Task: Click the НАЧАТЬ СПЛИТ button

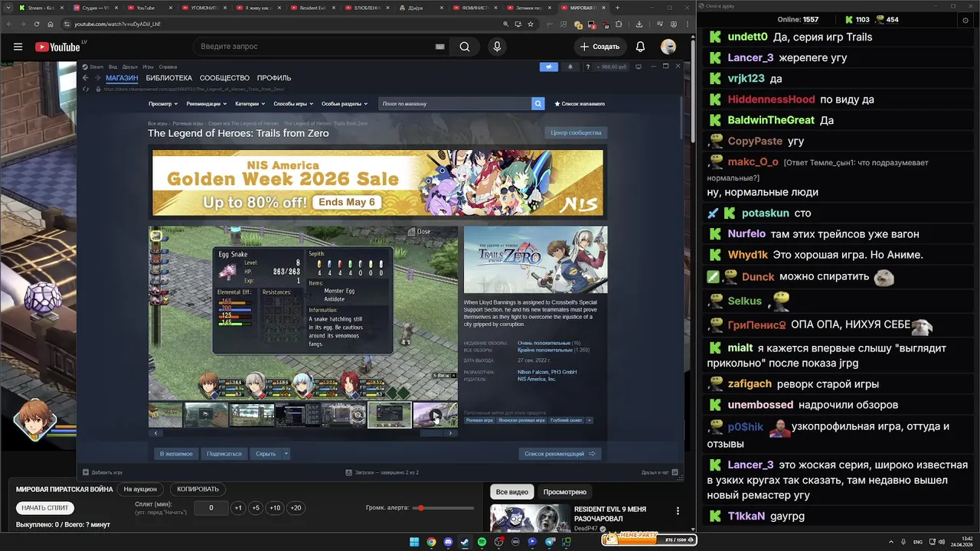Action: [x=46, y=507]
